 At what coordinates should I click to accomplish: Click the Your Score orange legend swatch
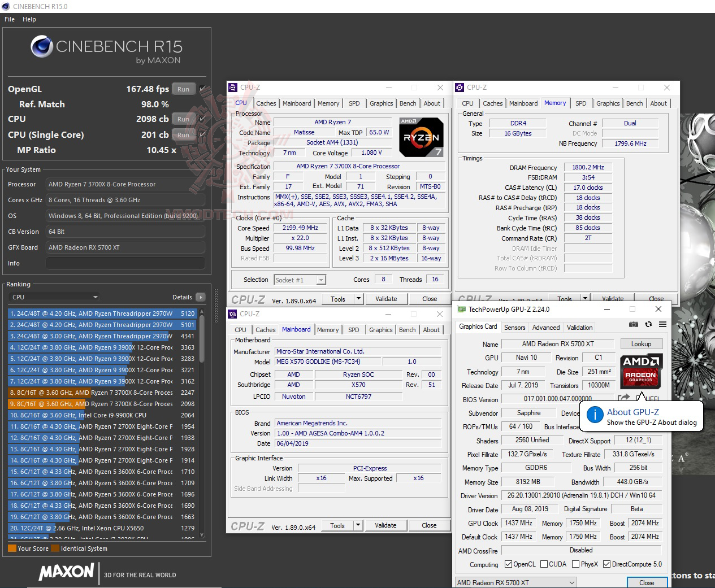12,548
